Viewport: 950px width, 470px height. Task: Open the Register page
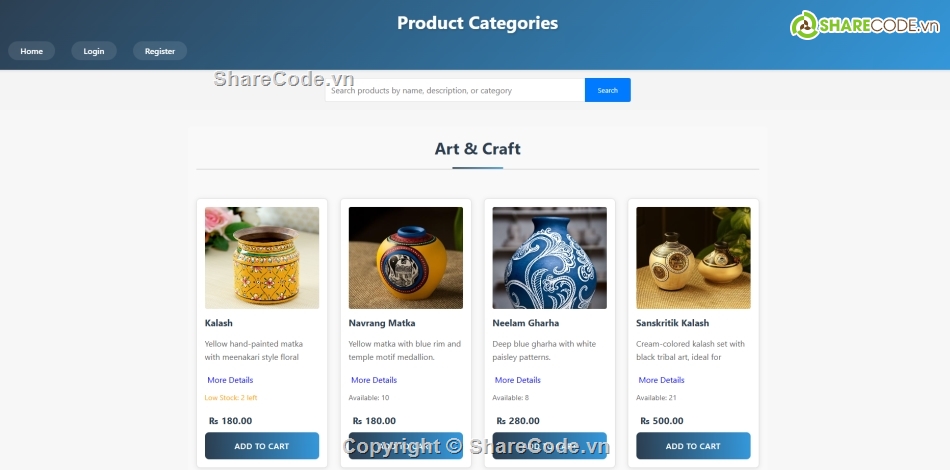click(x=160, y=51)
